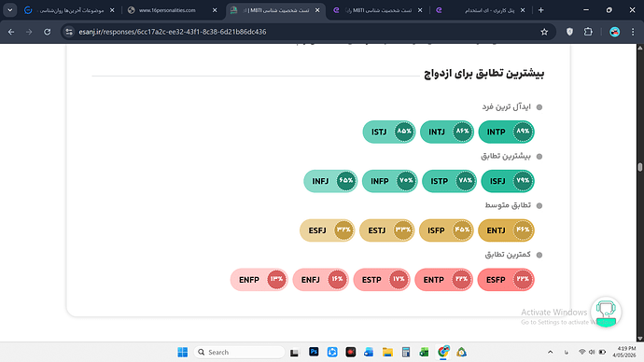Open the shield icon extension in the toolbar

[569, 32]
